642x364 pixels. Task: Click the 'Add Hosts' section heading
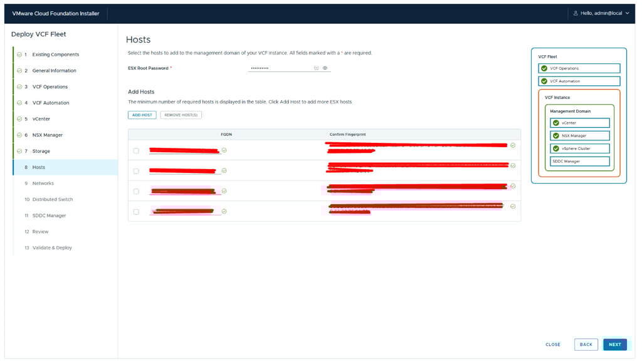tap(141, 92)
